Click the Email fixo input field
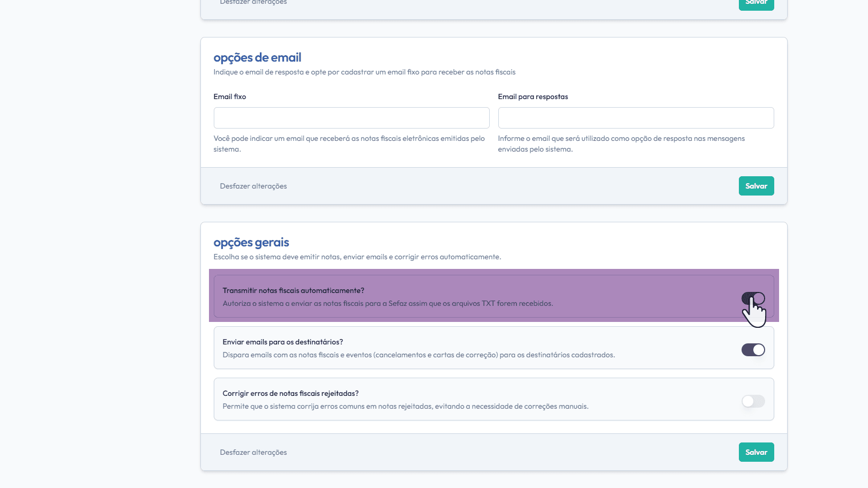This screenshot has width=868, height=488. pos(351,118)
